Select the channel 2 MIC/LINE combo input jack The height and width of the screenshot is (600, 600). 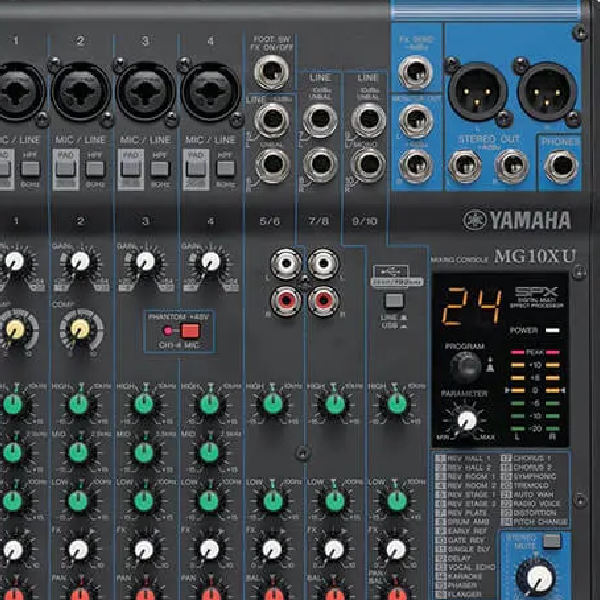(81, 92)
